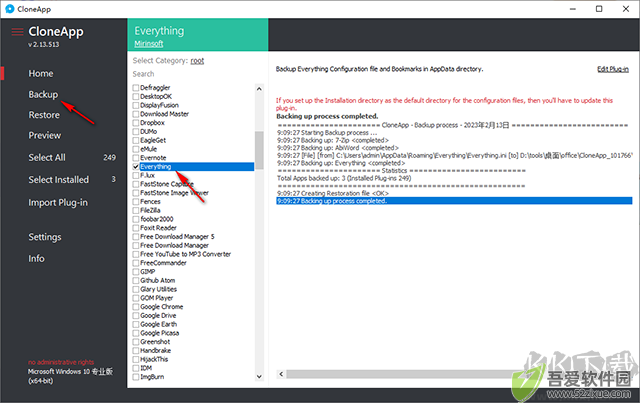
Task: Tick the FileZilla checkbox
Action: tap(136, 210)
